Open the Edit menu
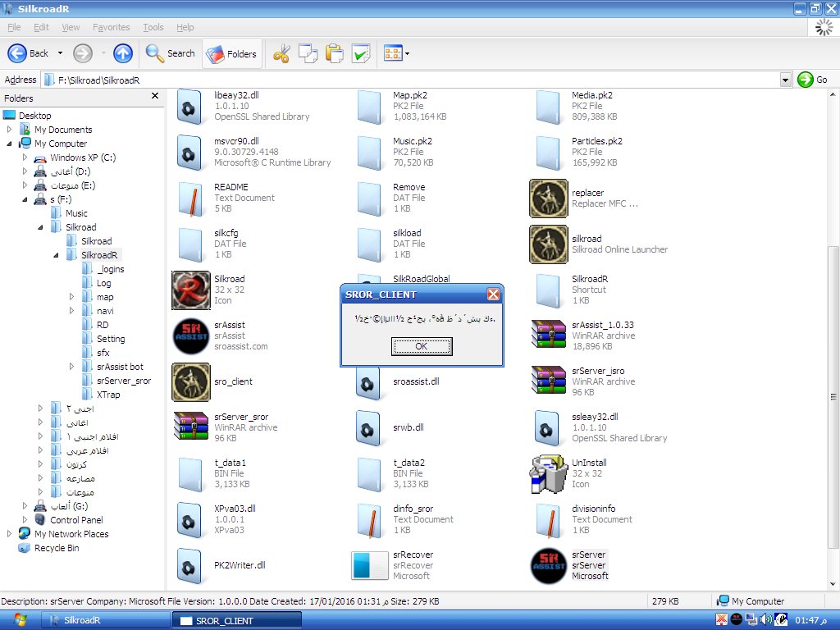The image size is (840, 630). [41, 27]
